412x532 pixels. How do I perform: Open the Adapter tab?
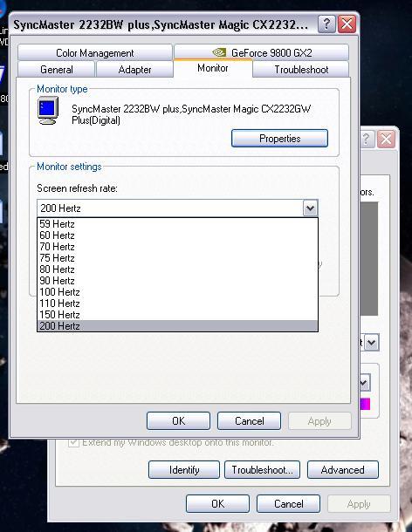pyautogui.click(x=134, y=70)
